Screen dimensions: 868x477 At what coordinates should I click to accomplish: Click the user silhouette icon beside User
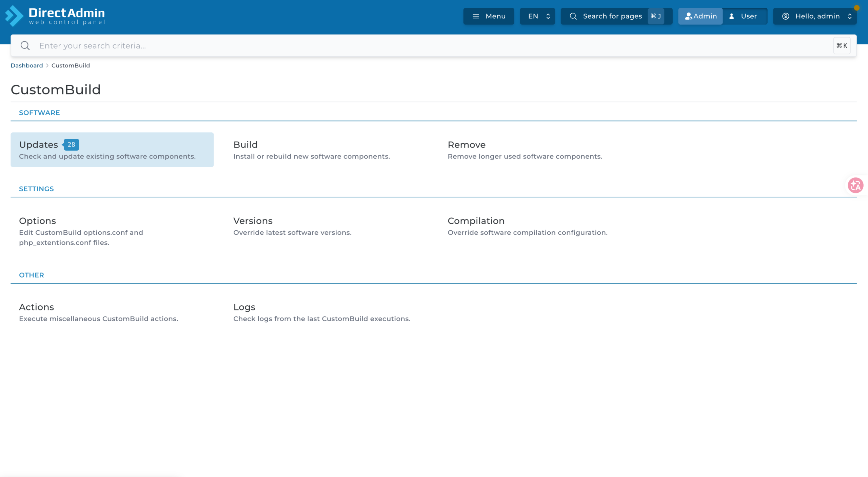(732, 16)
